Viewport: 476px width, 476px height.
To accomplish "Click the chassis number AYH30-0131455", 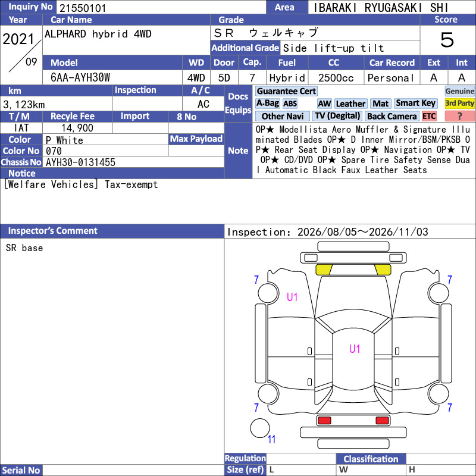I will 80,162.
